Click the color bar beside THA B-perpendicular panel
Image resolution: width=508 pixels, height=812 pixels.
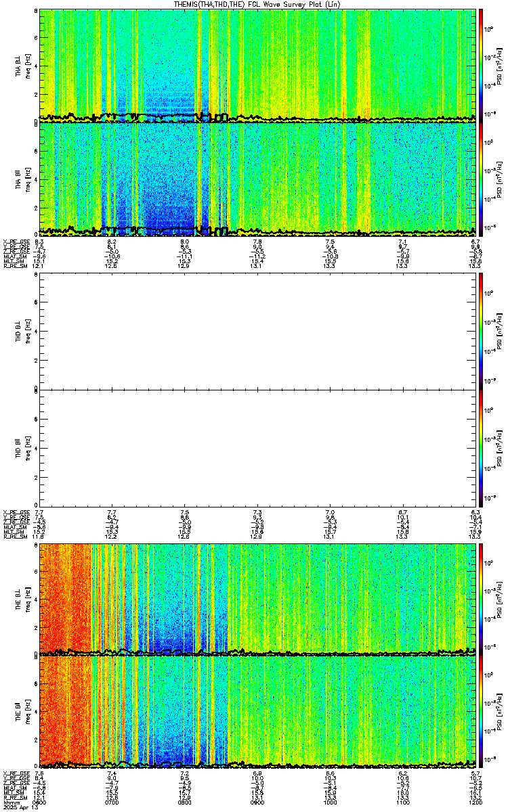coord(481,66)
